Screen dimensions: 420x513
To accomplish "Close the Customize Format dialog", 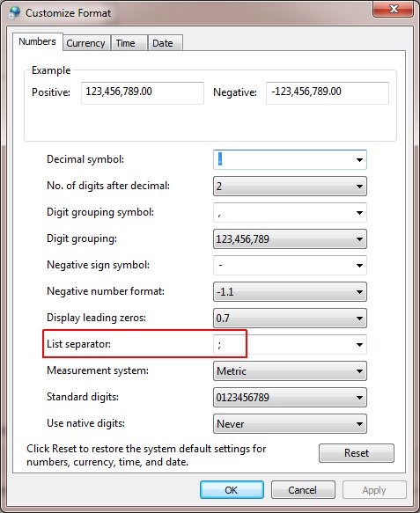I will [393, 9].
